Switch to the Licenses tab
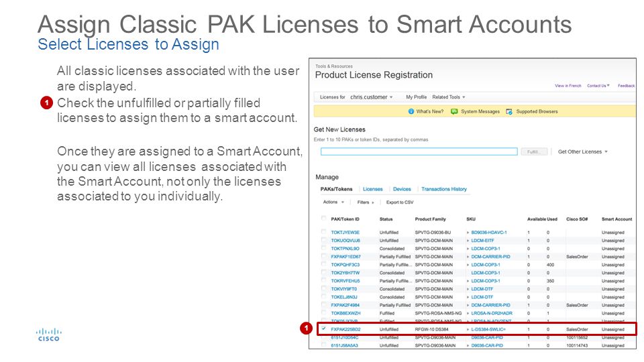 pos(372,189)
